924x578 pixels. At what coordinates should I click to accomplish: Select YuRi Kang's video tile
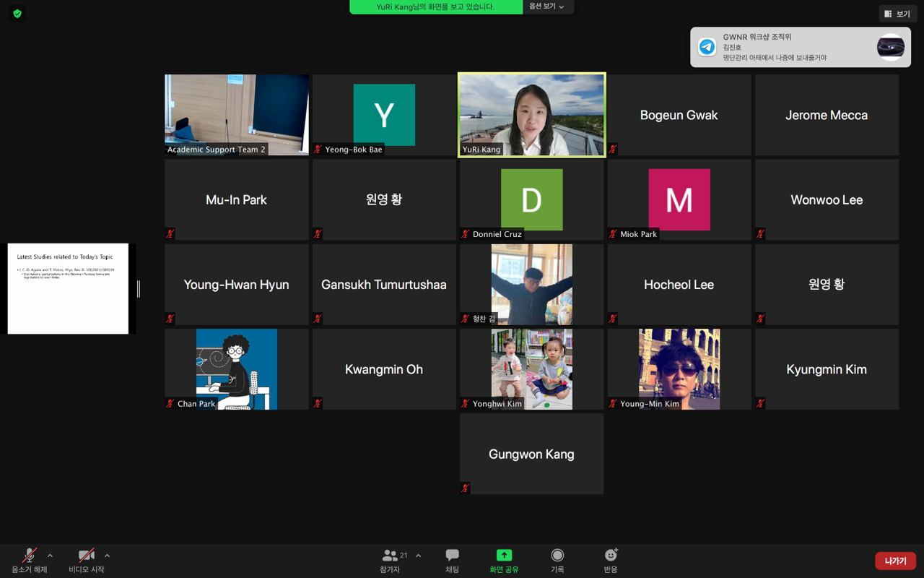(532, 114)
